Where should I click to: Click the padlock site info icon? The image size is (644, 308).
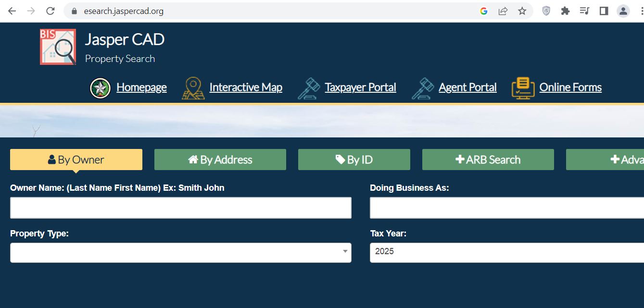(x=74, y=11)
